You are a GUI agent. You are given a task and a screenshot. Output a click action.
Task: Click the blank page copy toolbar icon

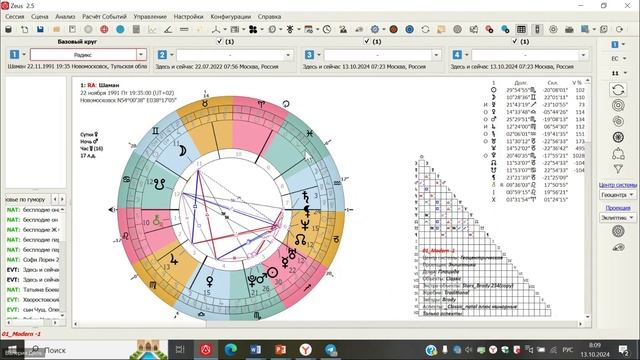tap(24, 29)
